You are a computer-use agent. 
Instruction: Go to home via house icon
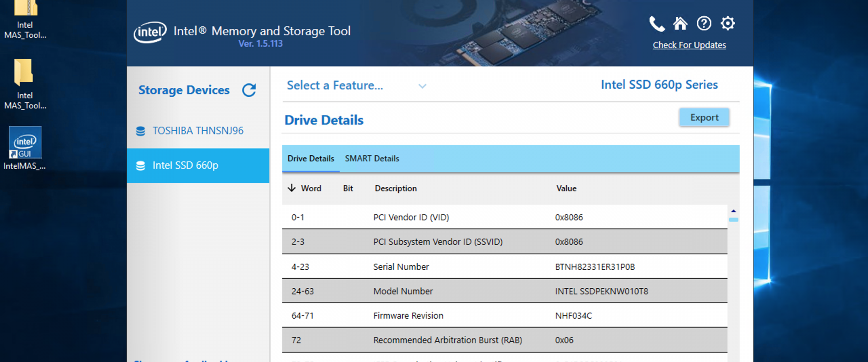(680, 23)
